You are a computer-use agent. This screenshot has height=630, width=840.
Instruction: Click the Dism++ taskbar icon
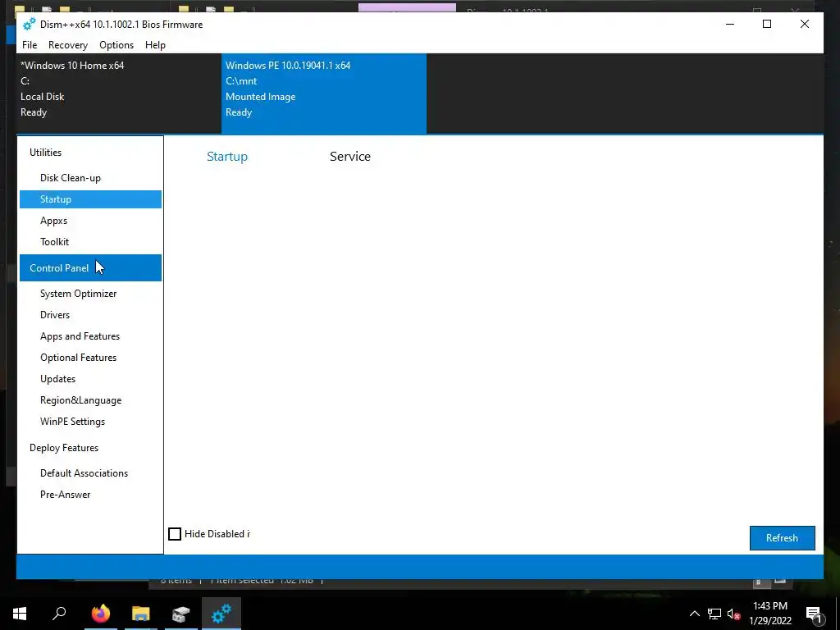(221, 614)
